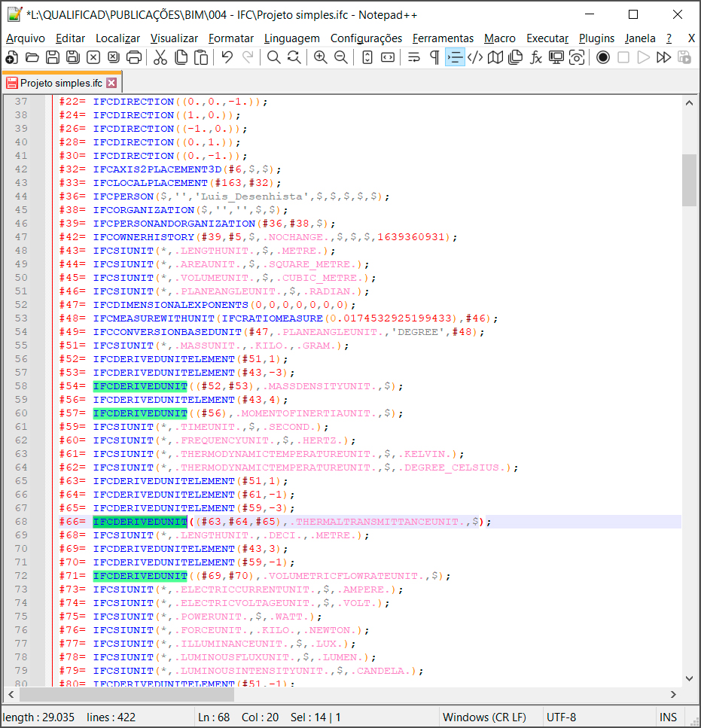Open the Configurações menu

pos(366,38)
